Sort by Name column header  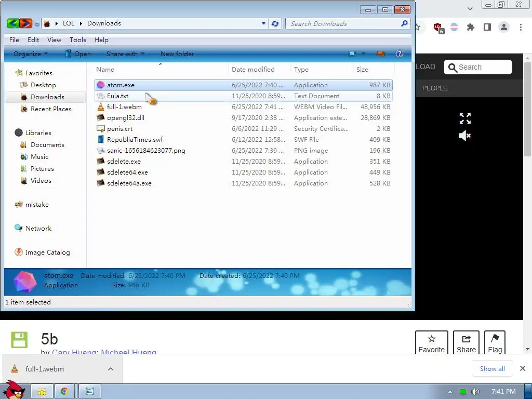tap(105, 69)
